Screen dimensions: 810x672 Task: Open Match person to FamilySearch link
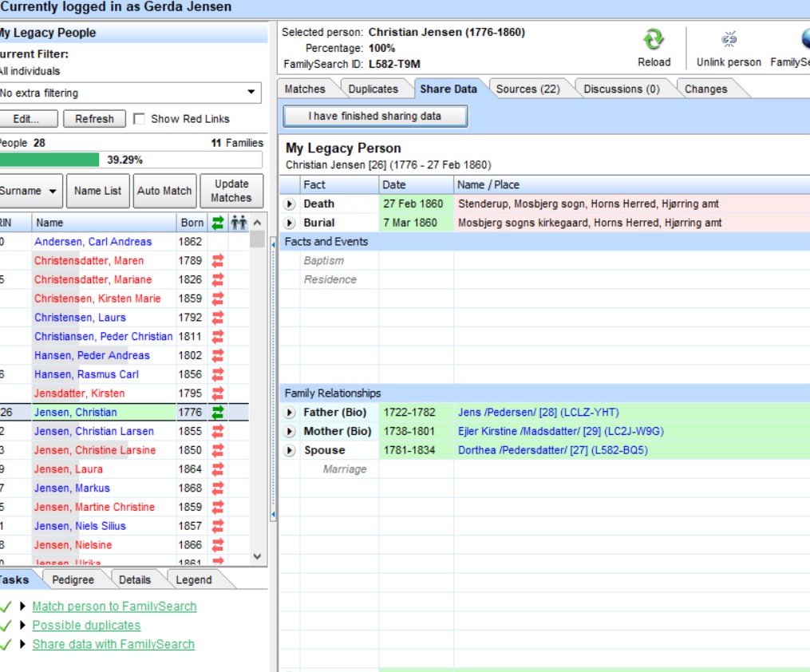point(114,606)
